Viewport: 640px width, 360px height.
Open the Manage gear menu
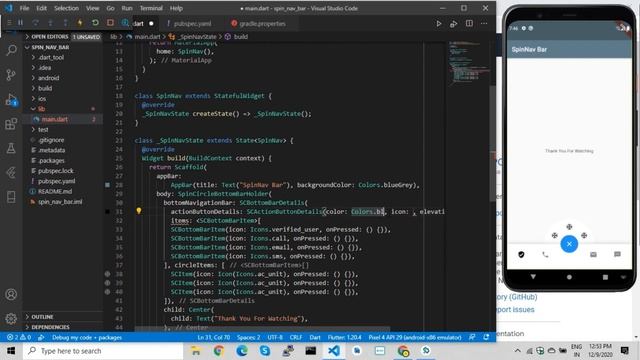[x=11, y=318]
